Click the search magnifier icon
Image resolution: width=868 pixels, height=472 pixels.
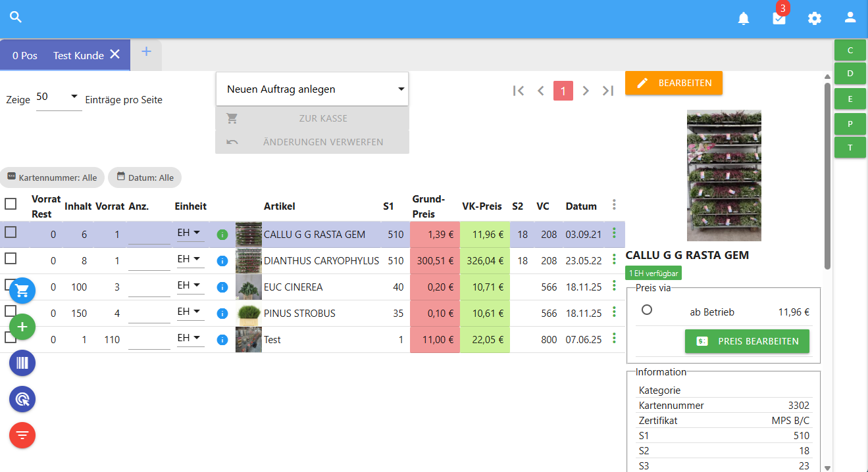[x=16, y=18]
